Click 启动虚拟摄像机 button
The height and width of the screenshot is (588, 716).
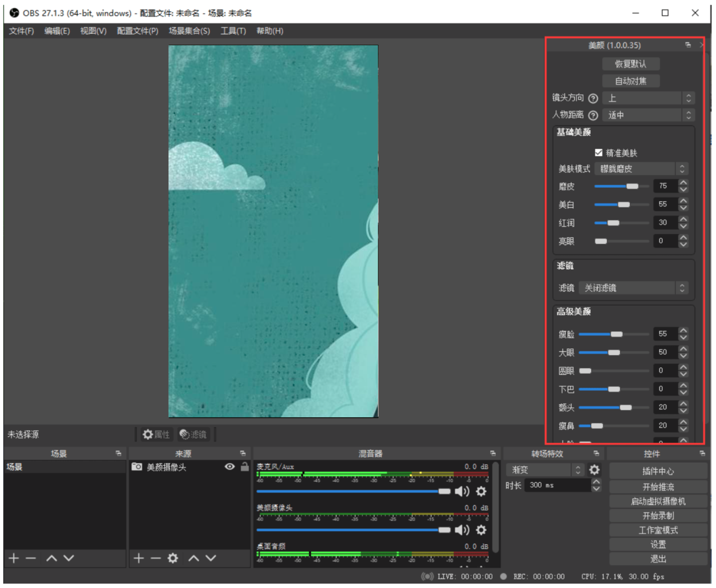658,501
